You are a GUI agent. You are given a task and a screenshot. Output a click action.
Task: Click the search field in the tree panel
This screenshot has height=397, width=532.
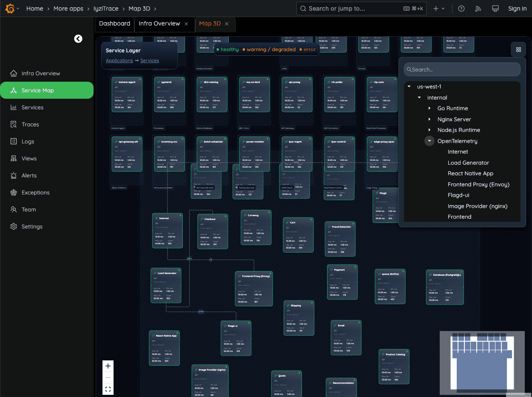[x=462, y=69]
